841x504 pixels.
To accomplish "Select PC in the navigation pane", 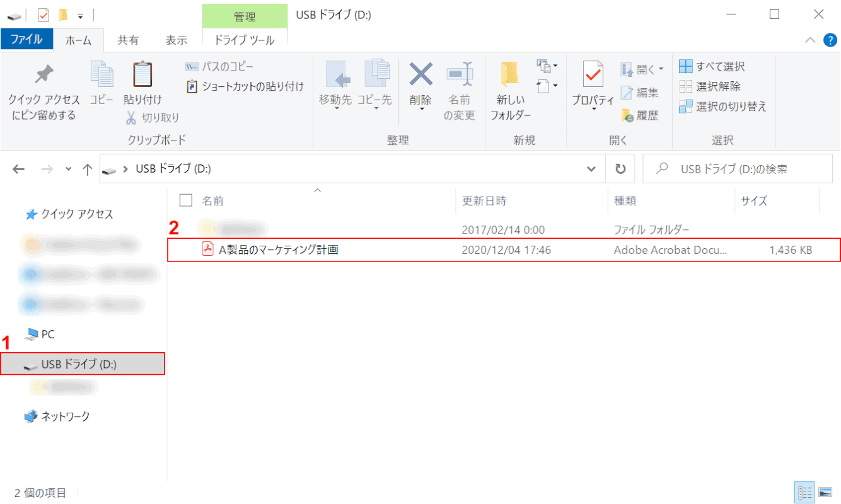I will [39, 335].
